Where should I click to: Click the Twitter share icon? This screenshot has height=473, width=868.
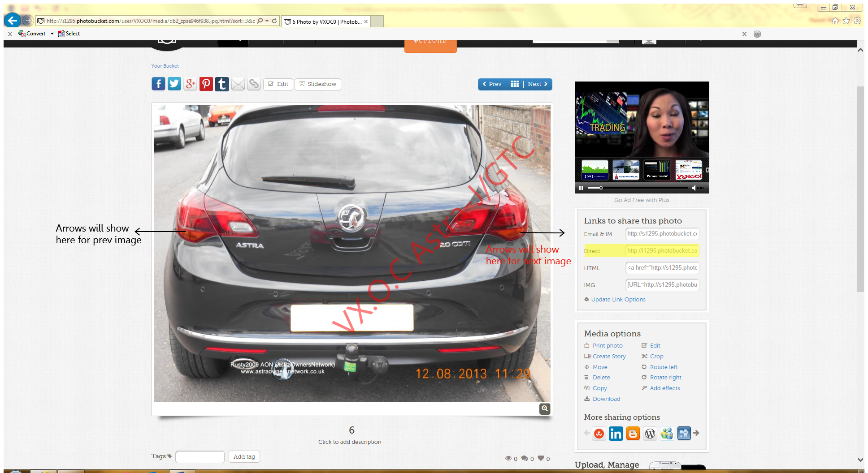click(x=174, y=84)
